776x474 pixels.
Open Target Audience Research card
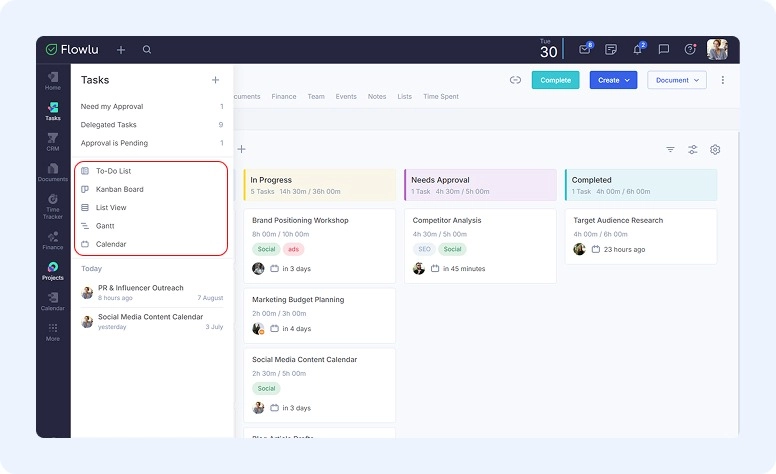641,237
